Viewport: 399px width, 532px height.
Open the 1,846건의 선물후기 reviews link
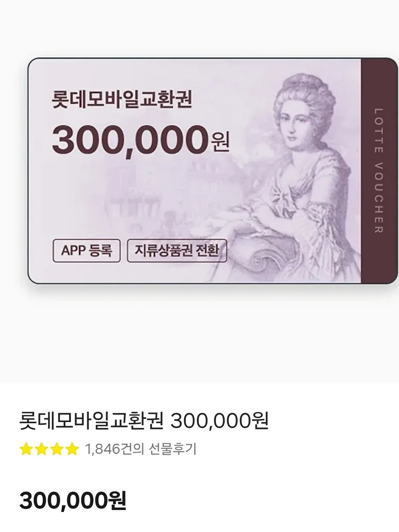click(x=141, y=449)
